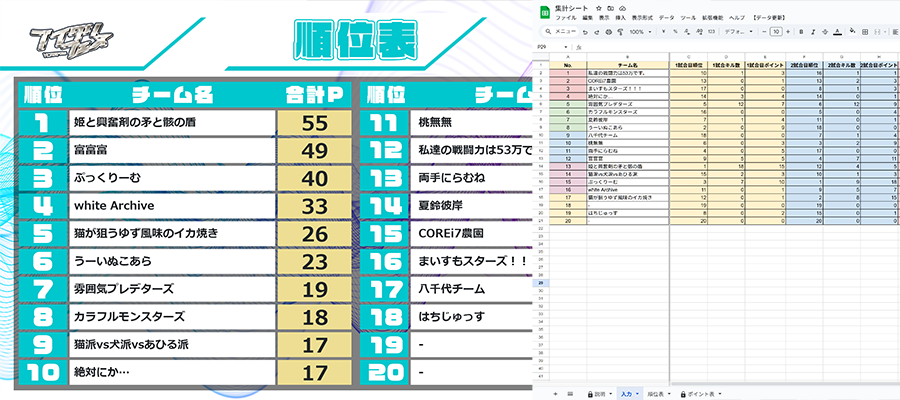Increase font size with the plus button
The width and height of the screenshot is (900, 400).
click(x=788, y=32)
